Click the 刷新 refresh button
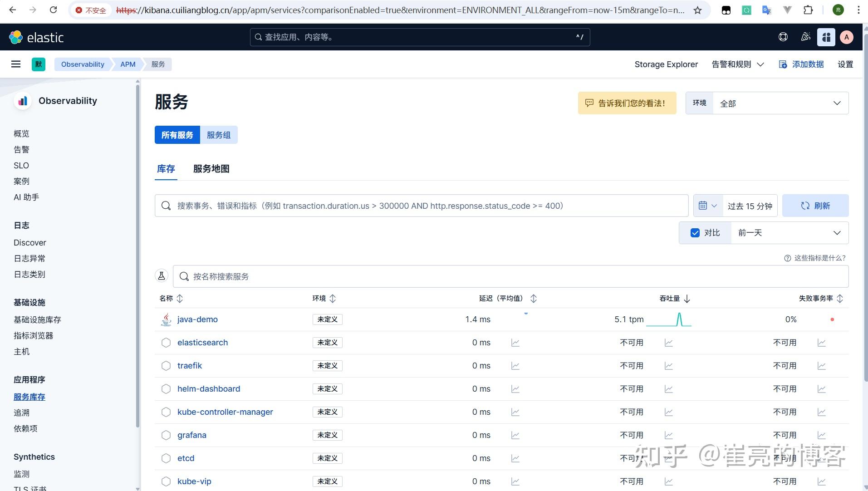 click(x=815, y=206)
